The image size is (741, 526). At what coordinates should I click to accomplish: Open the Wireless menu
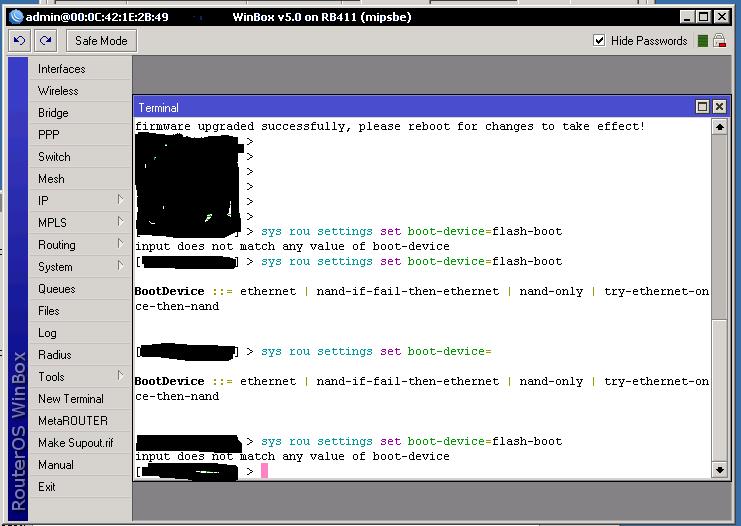80,91
